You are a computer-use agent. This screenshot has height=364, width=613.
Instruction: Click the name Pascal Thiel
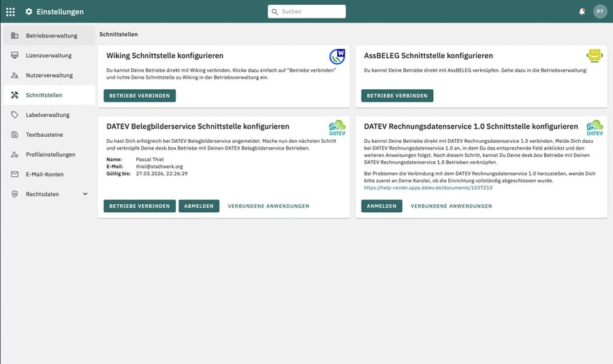(x=150, y=159)
